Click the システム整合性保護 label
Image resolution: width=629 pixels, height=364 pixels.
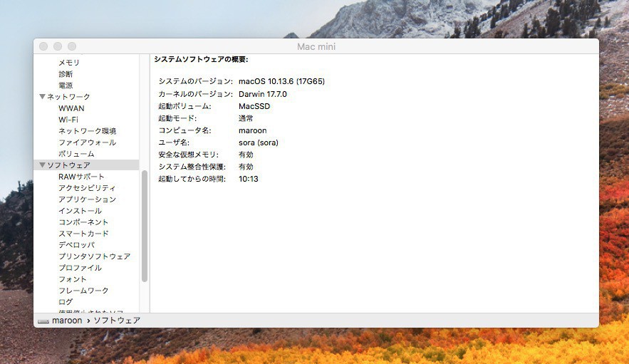[x=192, y=167]
